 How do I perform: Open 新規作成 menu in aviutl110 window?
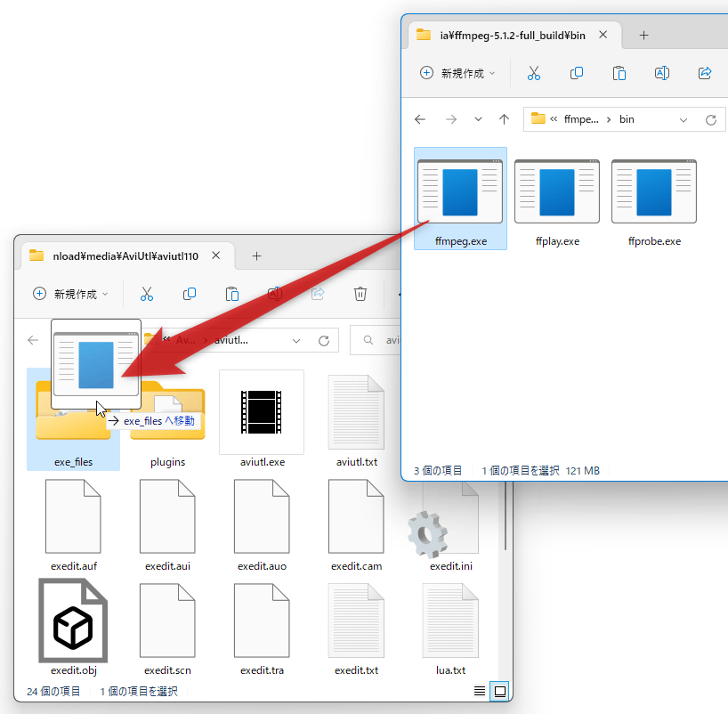pyautogui.click(x=70, y=294)
